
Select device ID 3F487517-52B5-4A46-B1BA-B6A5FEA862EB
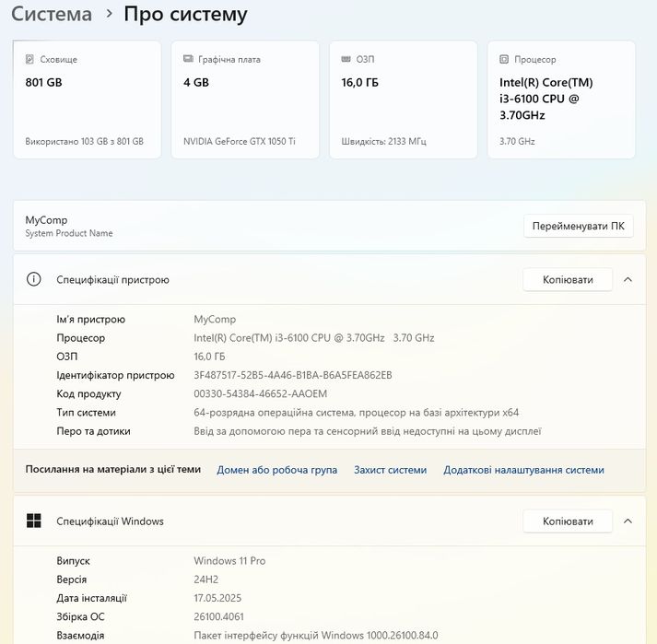(293, 375)
